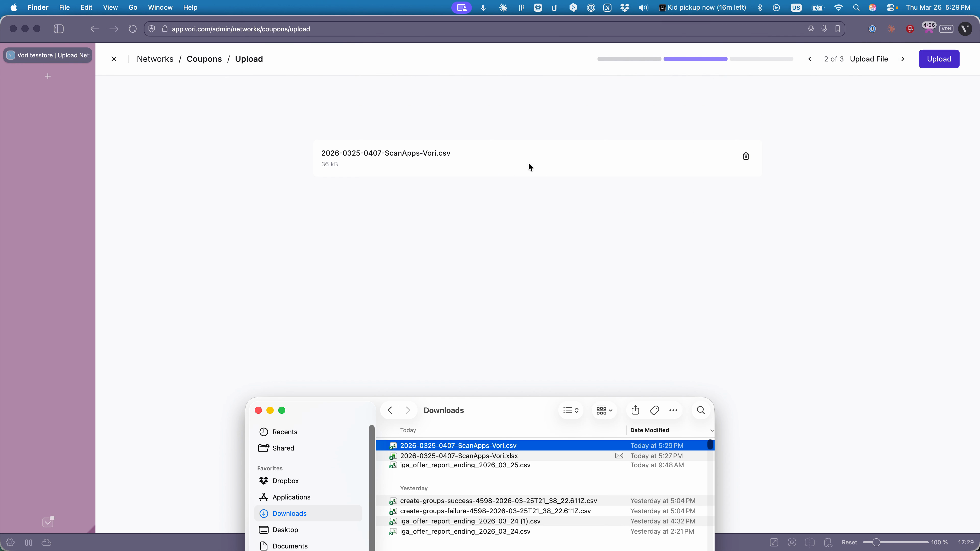The height and width of the screenshot is (551, 980).
Task: Open the more options ellipsis menu
Action: pos(673,410)
